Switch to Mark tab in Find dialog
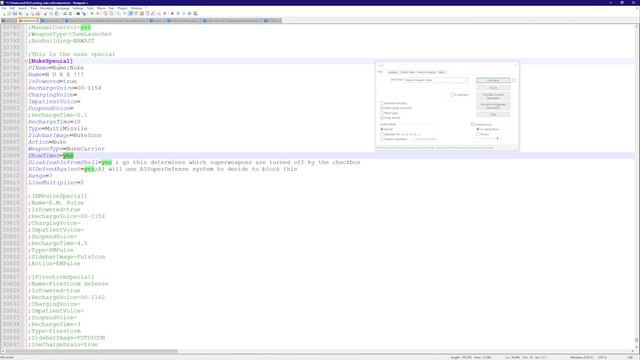 tap(442, 72)
